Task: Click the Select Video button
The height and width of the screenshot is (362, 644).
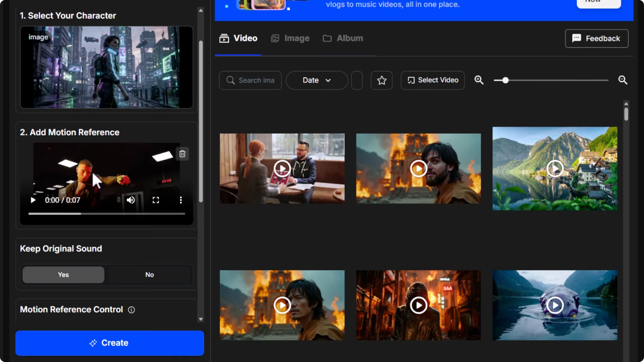Action: [x=432, y=80]
